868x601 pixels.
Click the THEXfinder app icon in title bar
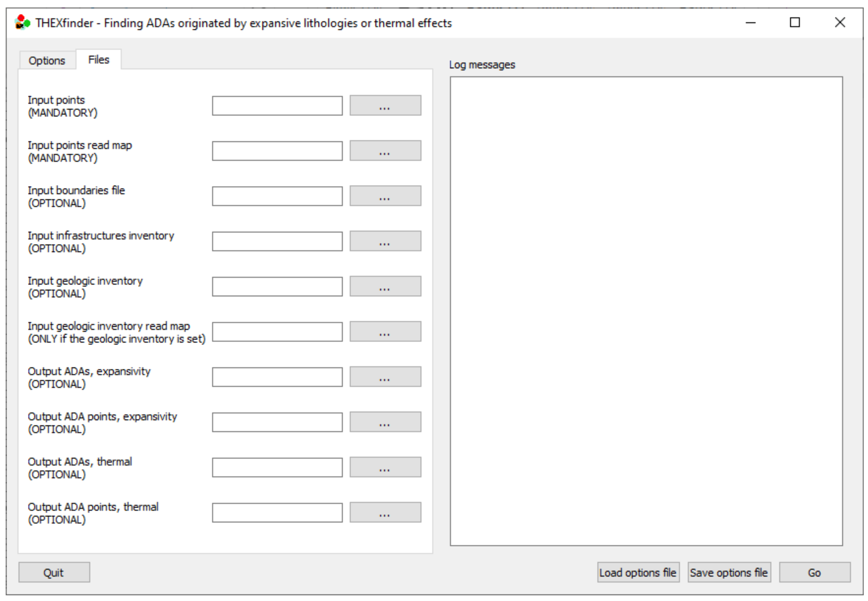click(22, 23)
